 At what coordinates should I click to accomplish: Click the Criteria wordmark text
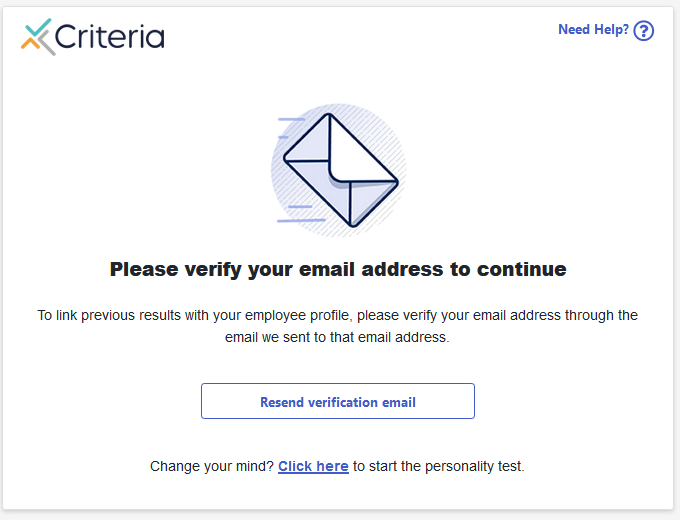pyautogui.click(x=110, y=37)
